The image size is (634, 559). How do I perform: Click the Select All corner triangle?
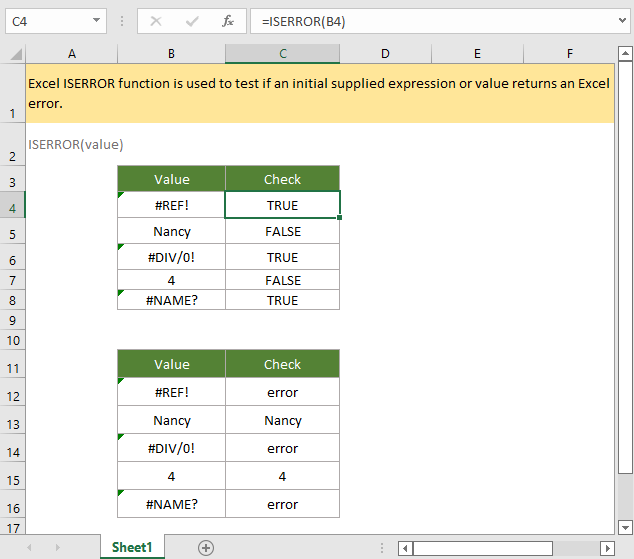pyautogui.click(x=13, y=53)
